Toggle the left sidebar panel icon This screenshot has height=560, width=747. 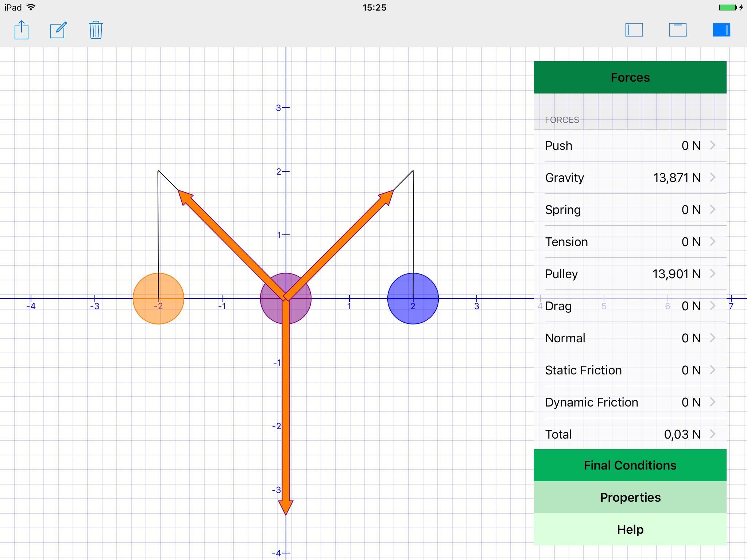[x=634, y=30]
